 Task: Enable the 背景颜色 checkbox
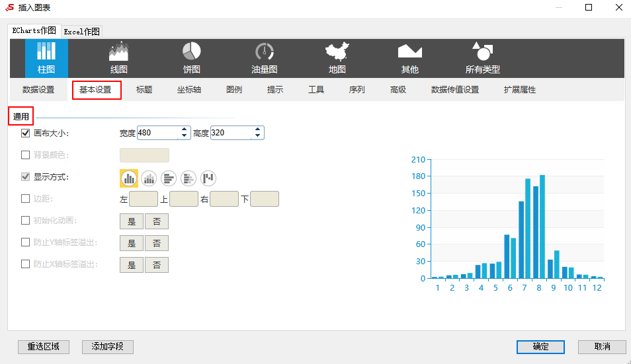[25, 155]
